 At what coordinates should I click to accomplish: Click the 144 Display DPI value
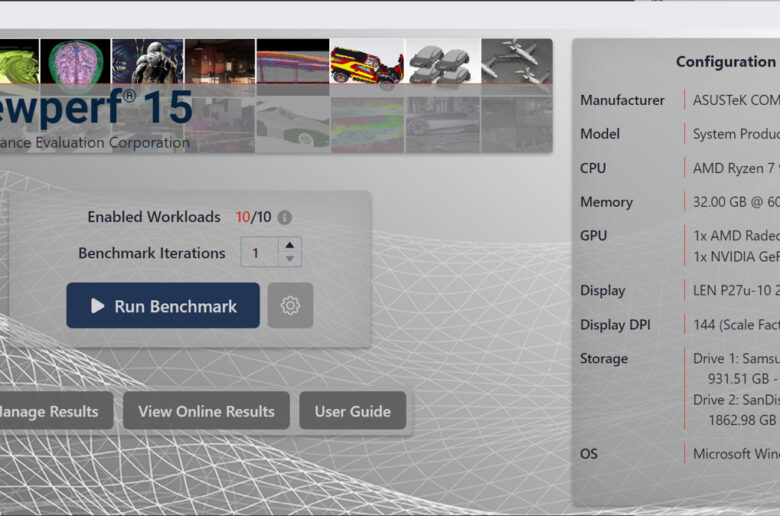coord(736,325)
